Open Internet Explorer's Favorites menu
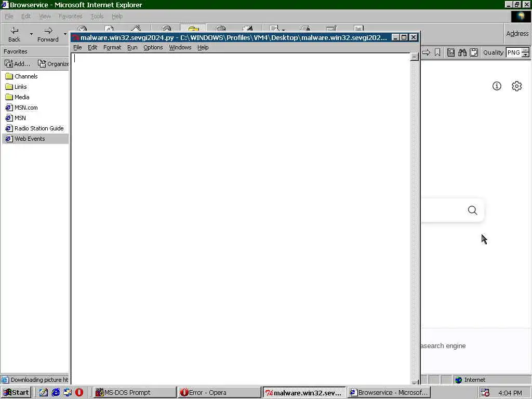 [70, 16]
